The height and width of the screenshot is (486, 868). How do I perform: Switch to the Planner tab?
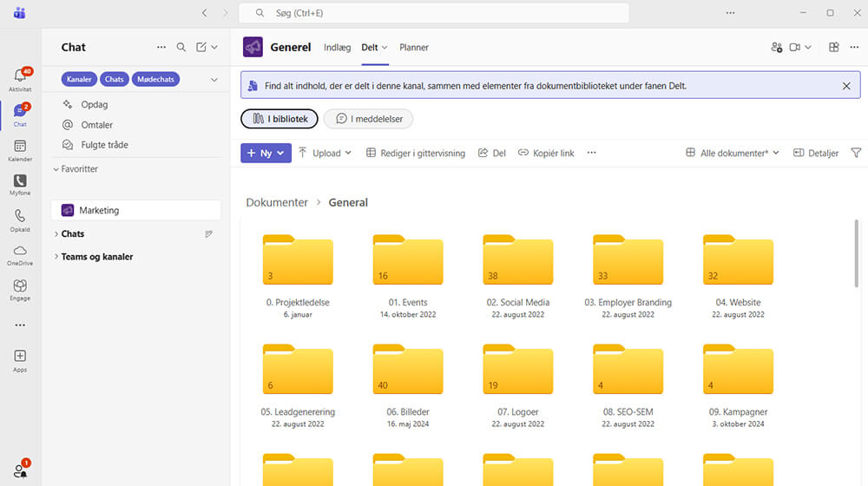click(414, 48)
